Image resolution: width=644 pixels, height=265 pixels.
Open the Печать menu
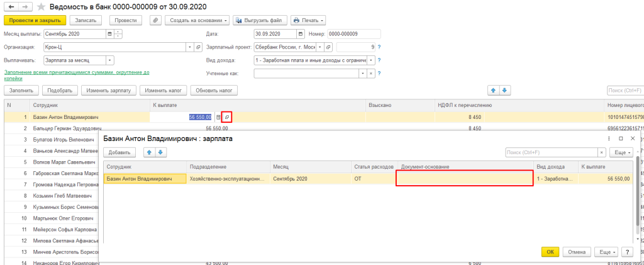(x=309, y=20)
